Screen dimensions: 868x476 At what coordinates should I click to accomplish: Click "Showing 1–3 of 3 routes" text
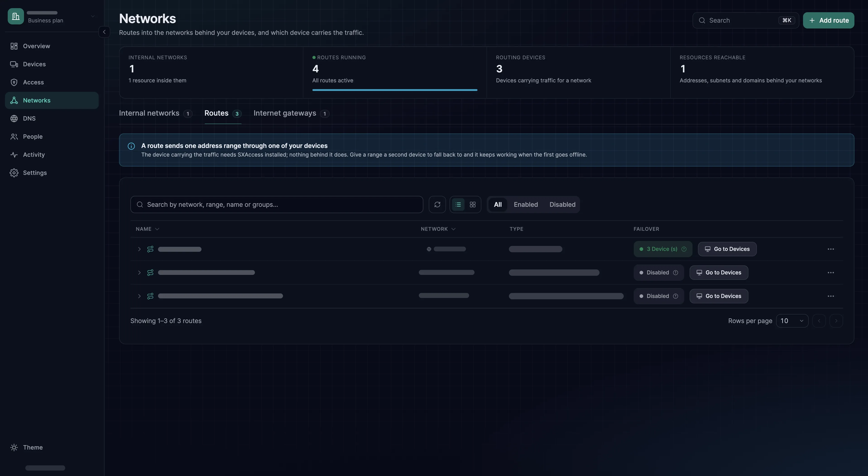[166, 321]
